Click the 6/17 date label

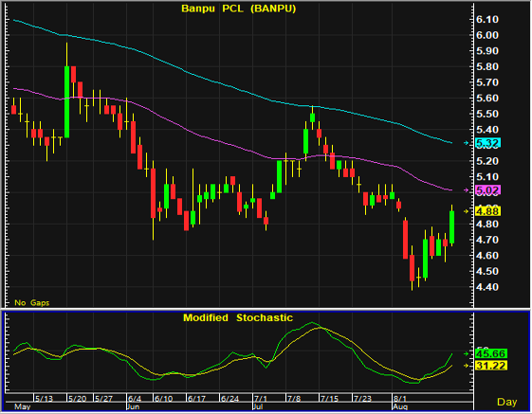(197, 399)
